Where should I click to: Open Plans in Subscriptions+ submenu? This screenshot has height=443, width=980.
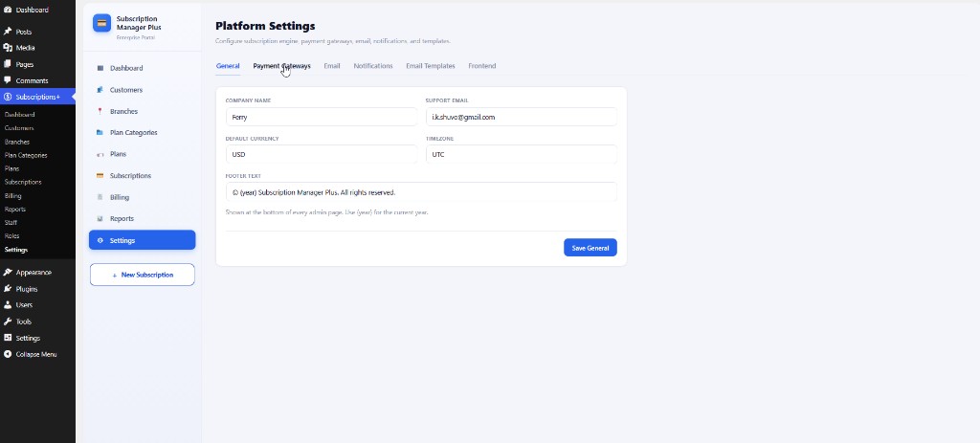click(x=11, y=168)
